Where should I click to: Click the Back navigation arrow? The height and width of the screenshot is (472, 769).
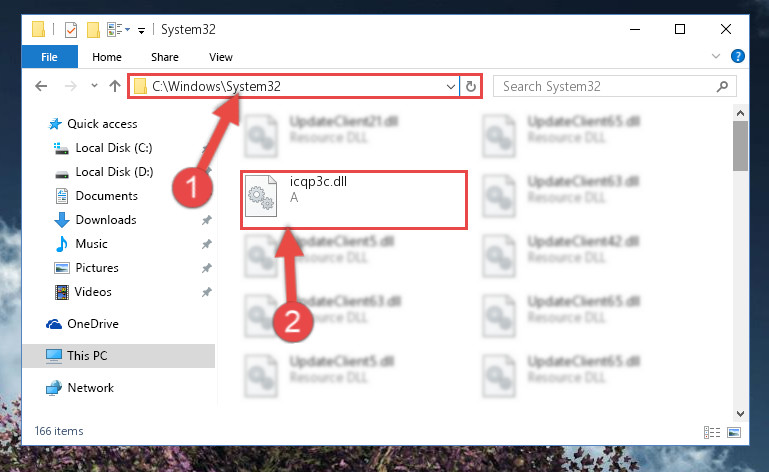[x=41, y=86]
